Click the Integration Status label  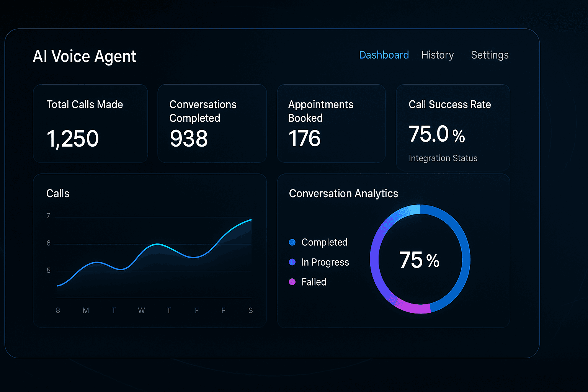443,158
